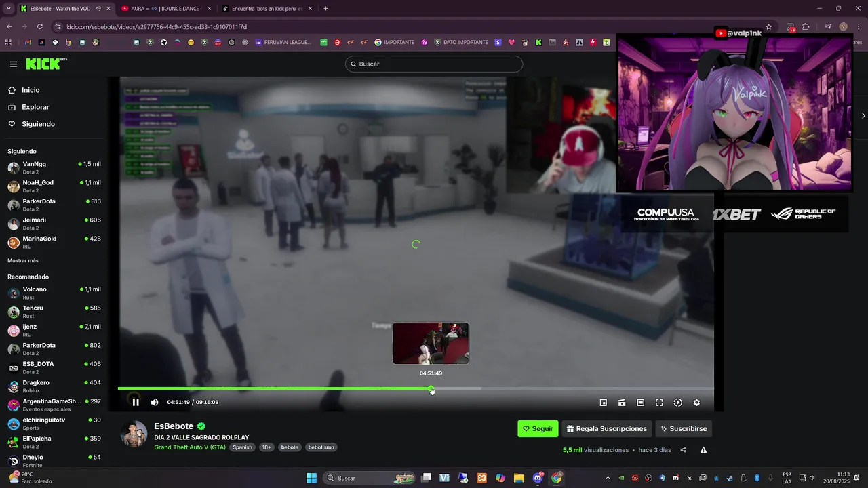Open DATO IMPORTANTE bookmark
This screenshot has width=868, height=488.
pyautogui.click(x=460, y=42)
